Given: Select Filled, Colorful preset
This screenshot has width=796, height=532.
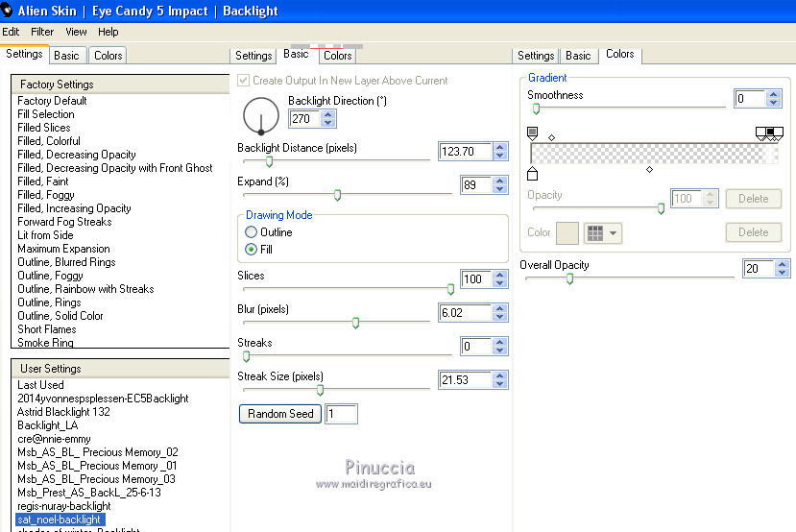Looking at the screenshot, I should 49,141.
